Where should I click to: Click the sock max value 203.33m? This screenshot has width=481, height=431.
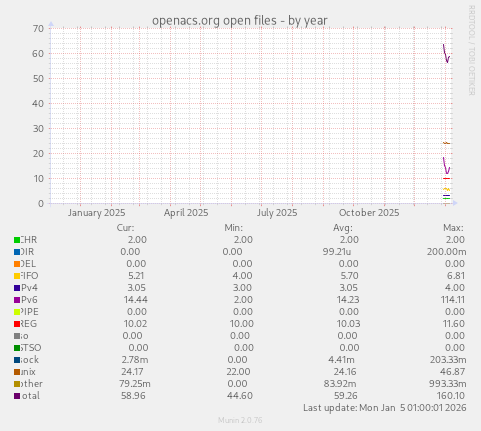[447, 360]
